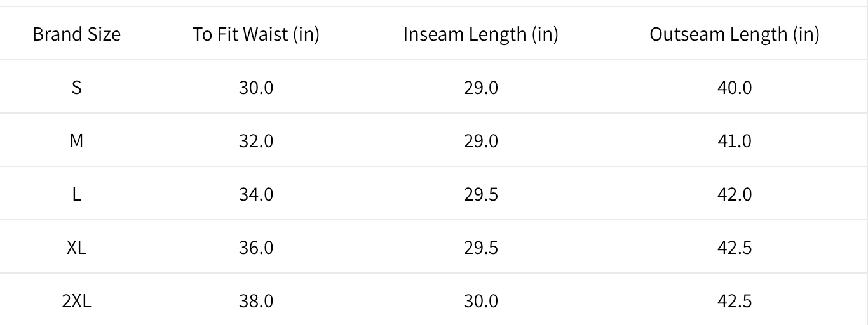Select the 32.0 waist measurement
The width and height of the screenshot is (868, 325).
(x=256, y=140)
